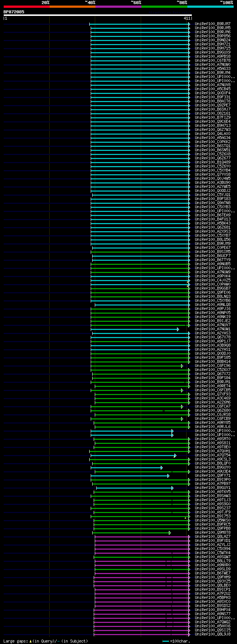237x644 pixels.
Task: Click the UniRef100_B9SAW3 label
Action: pyautogui.click(x=213, y=496)
